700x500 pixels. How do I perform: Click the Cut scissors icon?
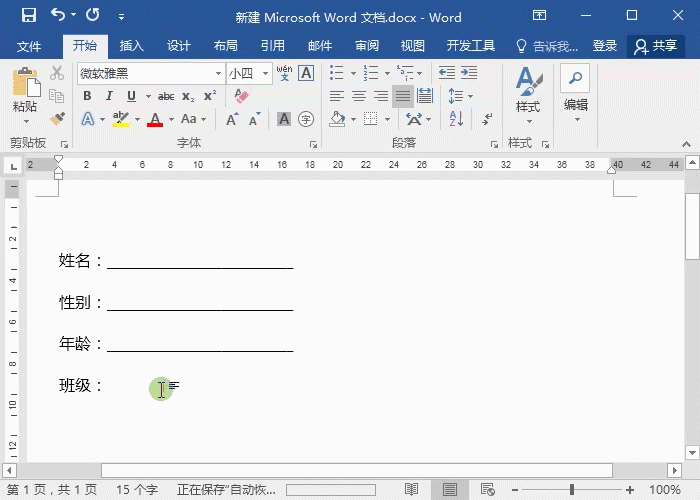(x=57, y=73)
